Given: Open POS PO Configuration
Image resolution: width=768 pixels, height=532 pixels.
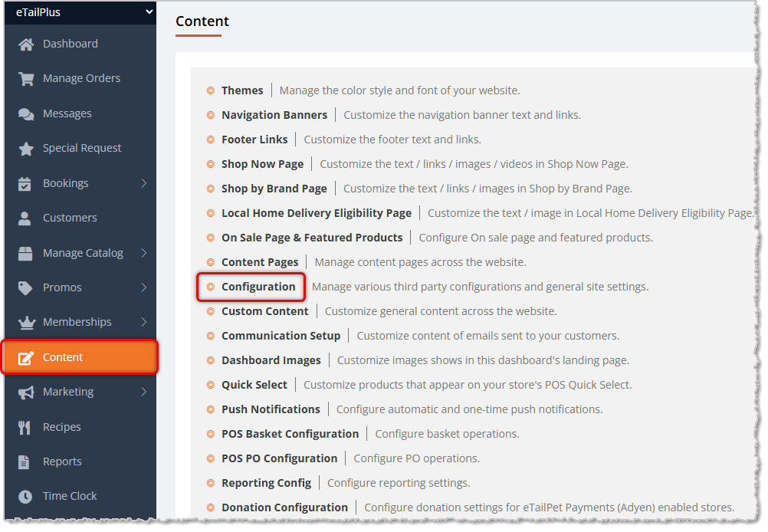Looking at the screenshot, I should click(279, 458).
